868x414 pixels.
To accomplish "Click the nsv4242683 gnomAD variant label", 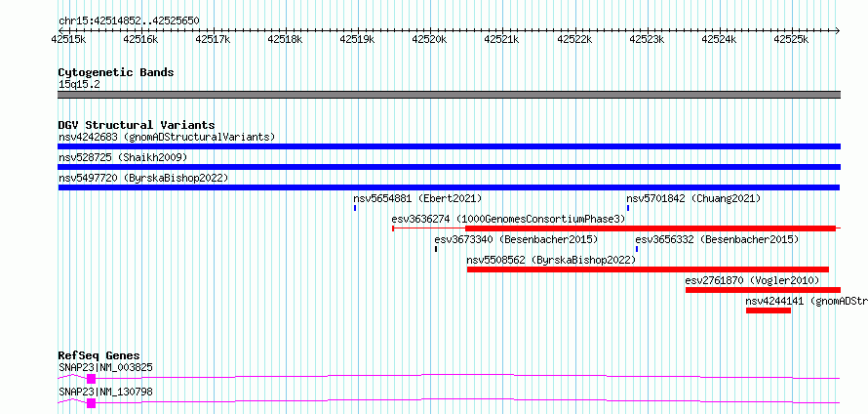I will [167, 137].
